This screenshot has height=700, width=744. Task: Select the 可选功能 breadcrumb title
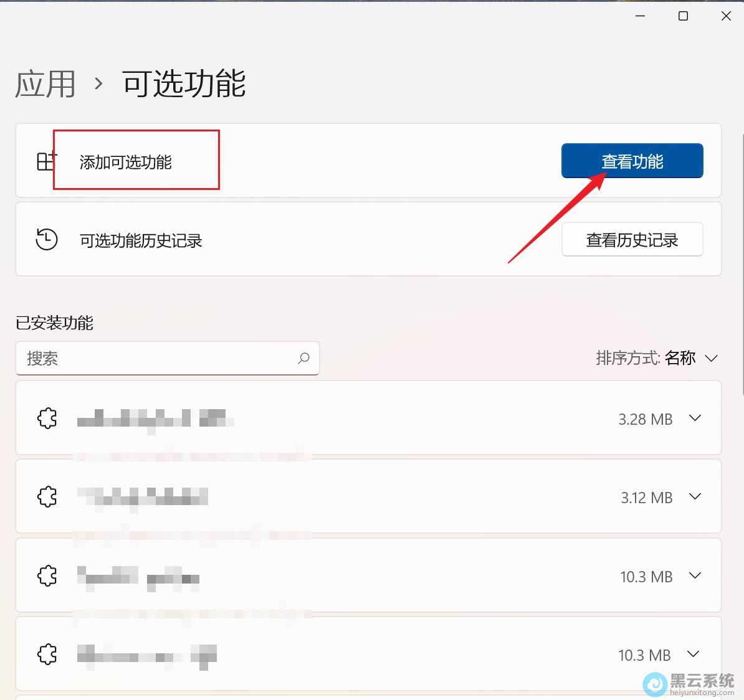183,84
